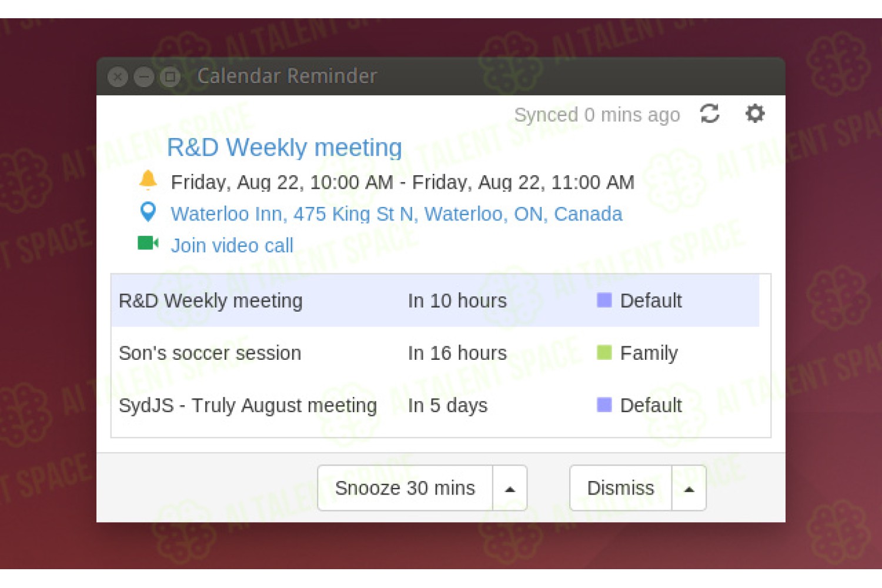
Task: Select the R&D Weekly meeting row
Action: (x=435, y=300)
